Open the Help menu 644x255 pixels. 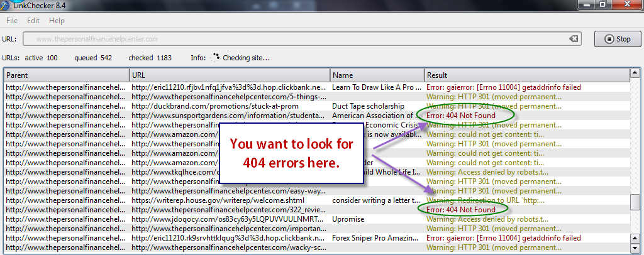(x=57, y=21)
